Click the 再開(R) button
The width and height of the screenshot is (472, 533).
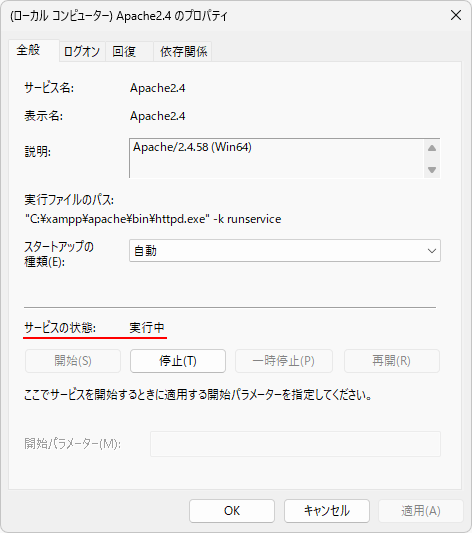392,361
